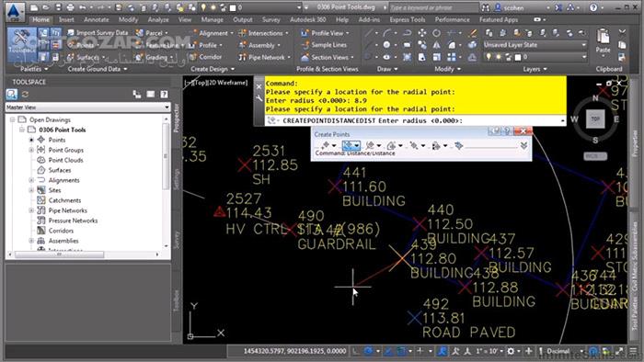Select Pressure Networks in Prospector tree
This screenshot has height=362, width=644.
coord(73,221)
